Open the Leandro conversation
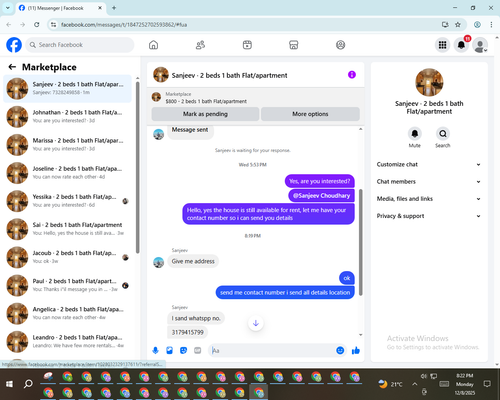The image size is (500, 400). (67, 342)
